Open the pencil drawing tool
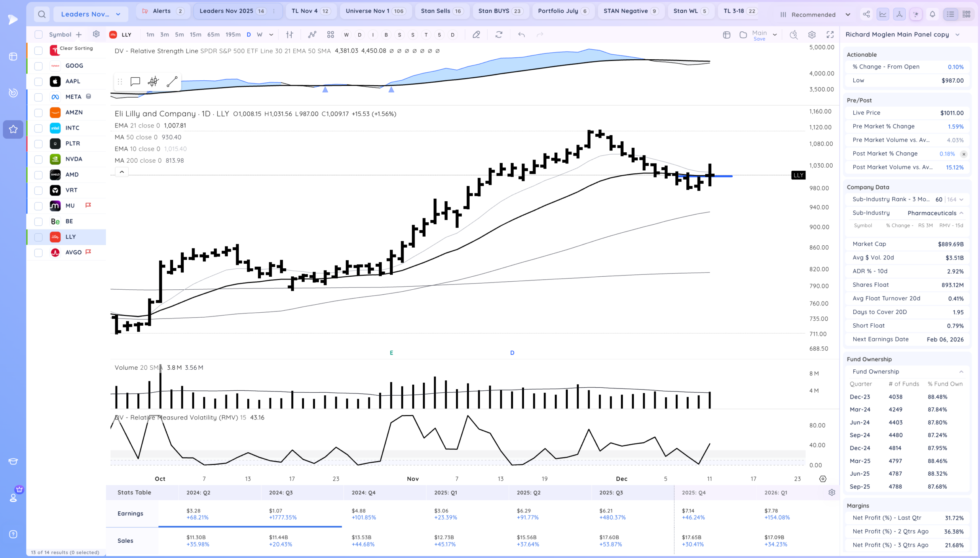The width and height of the screenshot is (980, 558). 476,35
